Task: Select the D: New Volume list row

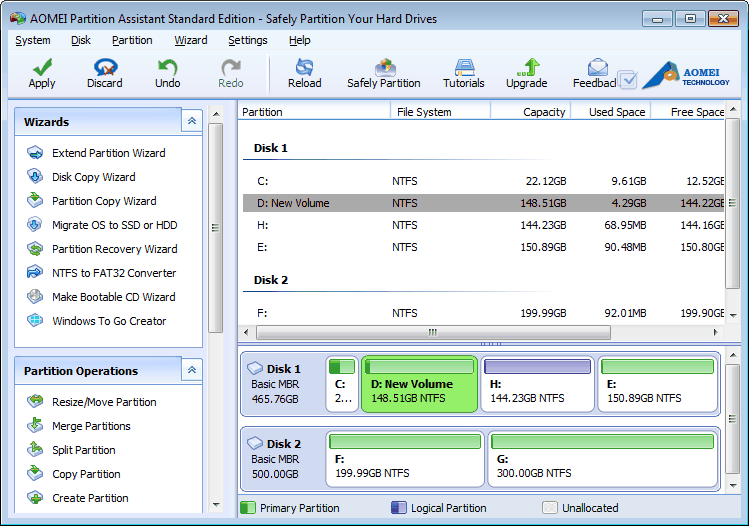Action: click(483, 203)
